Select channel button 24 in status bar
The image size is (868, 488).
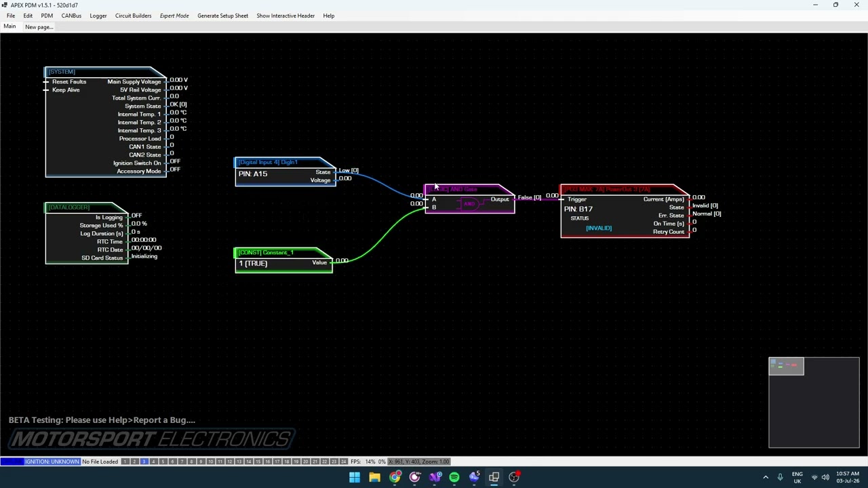point(343,462)
